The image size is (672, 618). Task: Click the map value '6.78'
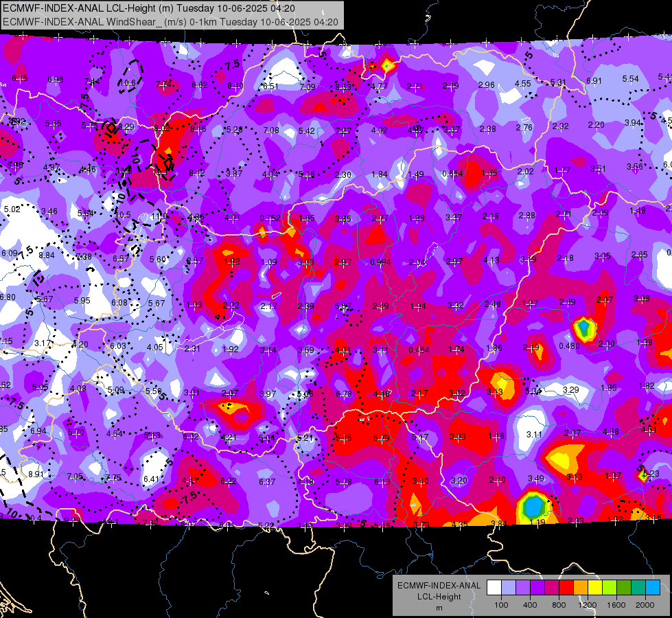[x=344, y=393]
